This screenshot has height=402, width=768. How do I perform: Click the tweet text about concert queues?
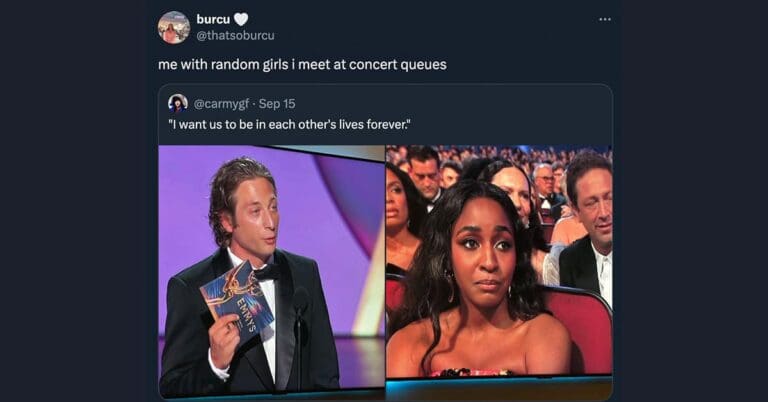pyautogui.click(x=302, y=65)
